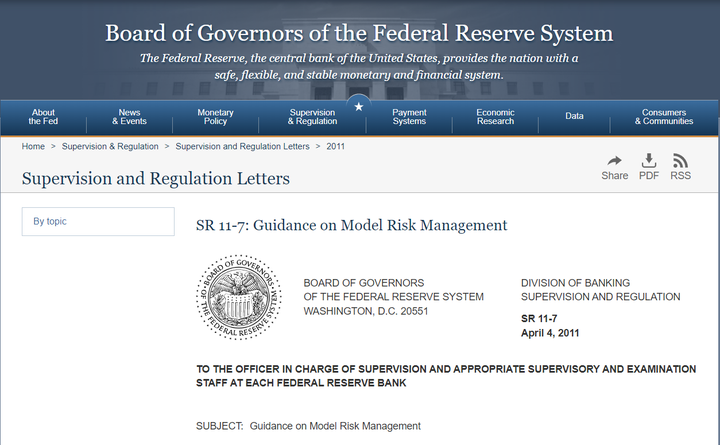Open the RSS feed icon
This screenshot has width=720, height=445.
coord(680,161)
